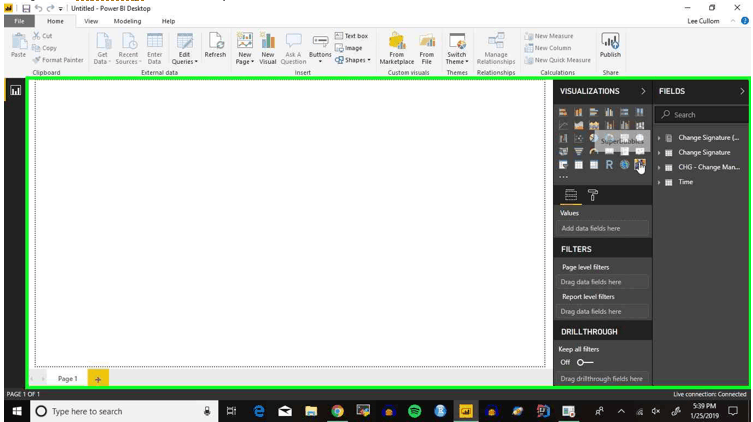This screenshot has height=422, width=753.
Task: Select the line and clustered column visual
Action: pyautogui.click(x=624, y=125)
